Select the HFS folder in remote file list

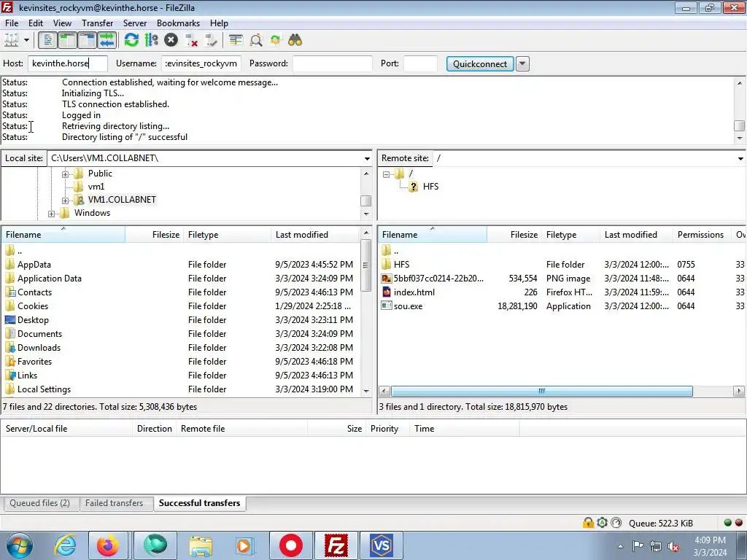[x=402, y=265]
